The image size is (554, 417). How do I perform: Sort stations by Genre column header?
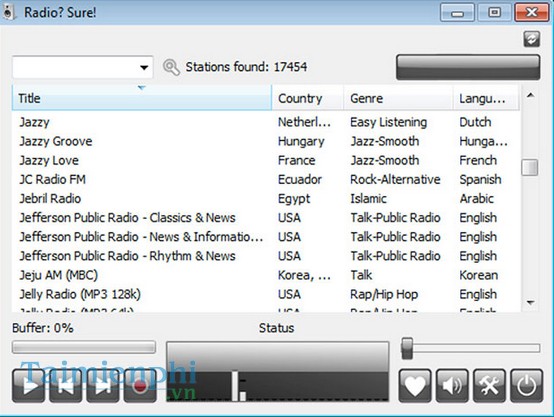(x=398, y=98)
